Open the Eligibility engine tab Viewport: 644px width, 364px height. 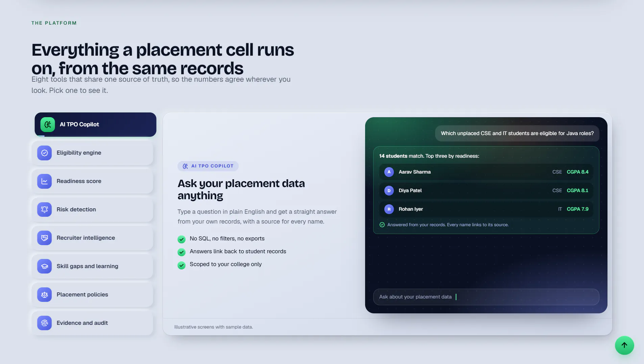tap(92, 153)
